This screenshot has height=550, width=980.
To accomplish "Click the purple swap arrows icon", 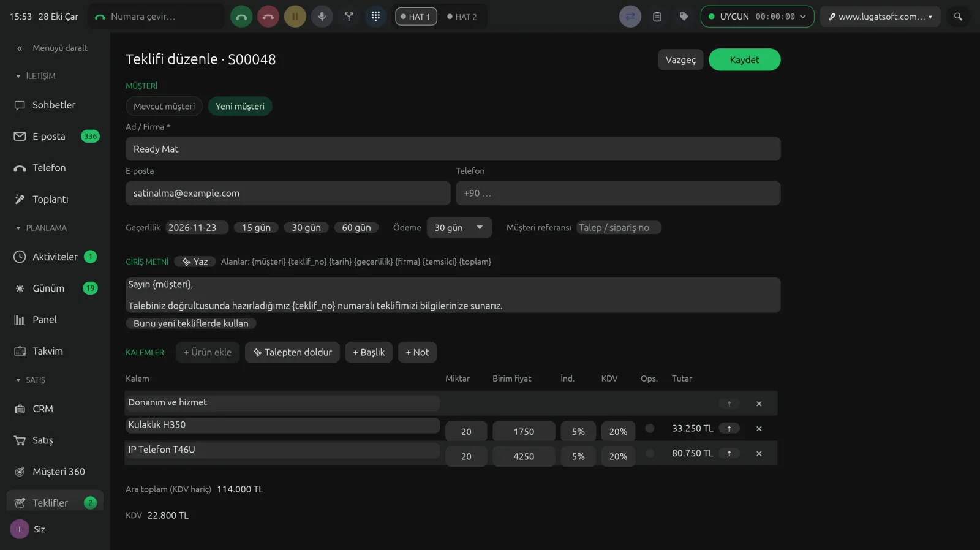I will coord(630,17).
